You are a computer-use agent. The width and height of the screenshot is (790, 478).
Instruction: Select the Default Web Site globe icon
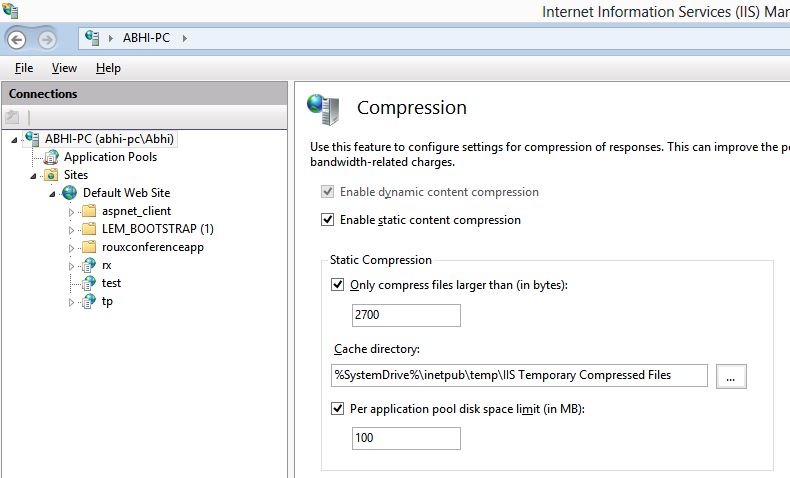tap(70, 193)
